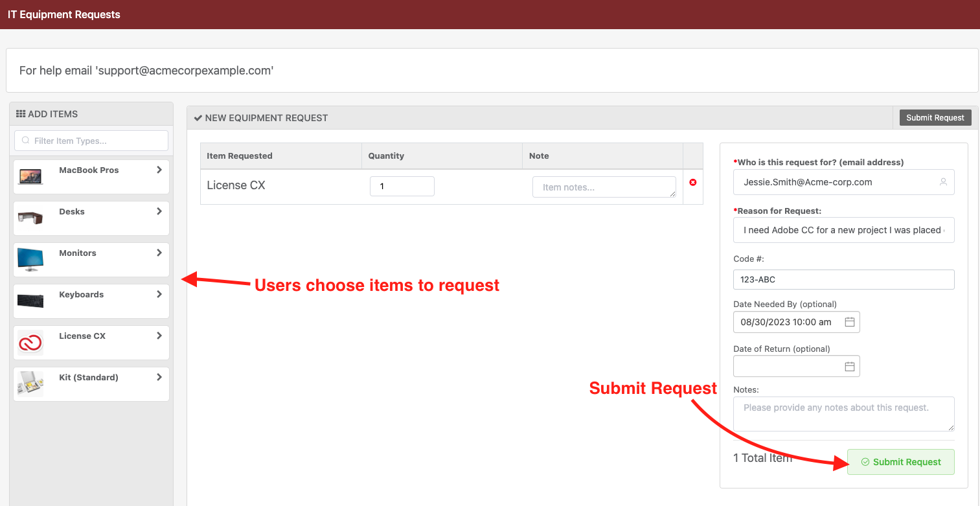Screen dimensions: 980x506
Task: Click the checkmark icon beside NEW EQUIPMENT REQUEST
Action: pos(198,118)
